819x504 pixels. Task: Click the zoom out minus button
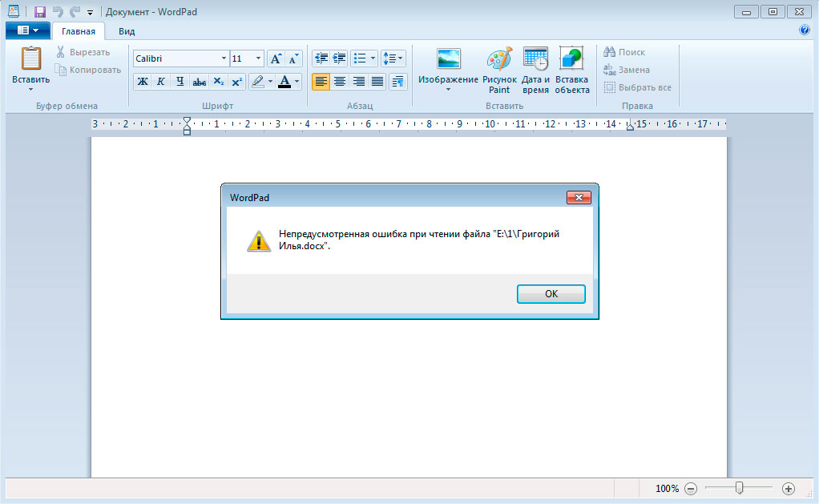point(691,488)
